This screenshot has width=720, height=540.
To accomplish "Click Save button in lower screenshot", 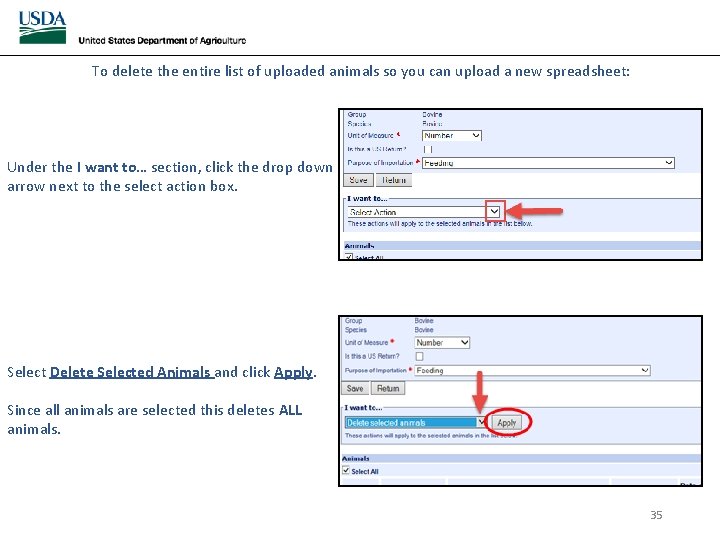I will click(x=355, y=388).
